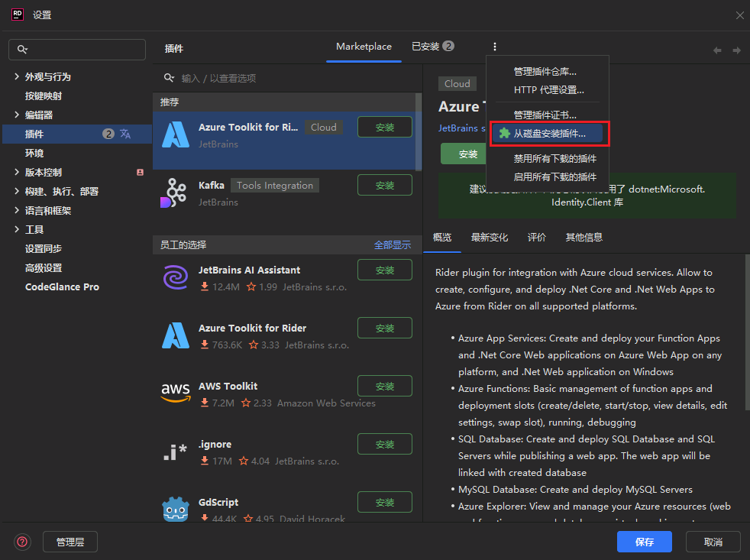The image size is (750, 560).
Task: Expand the 语言和框架 settings section
Action: point(17,210)
